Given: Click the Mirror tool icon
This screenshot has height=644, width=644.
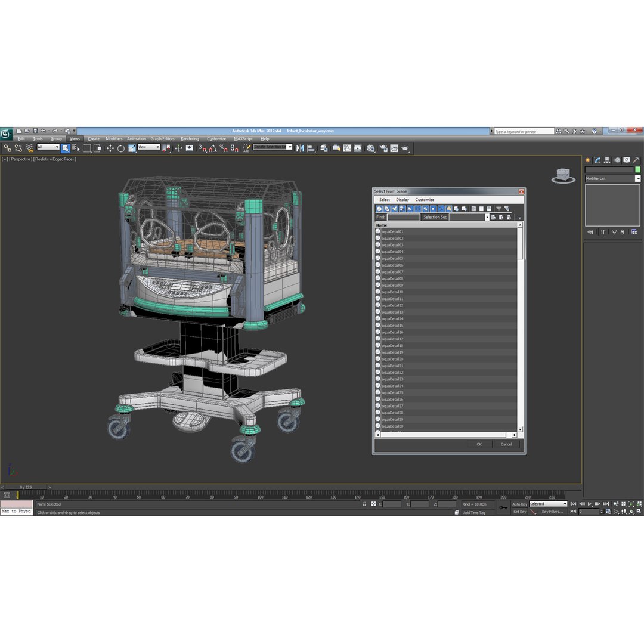Looking at the screenshot, I should (x=300, y=148).
